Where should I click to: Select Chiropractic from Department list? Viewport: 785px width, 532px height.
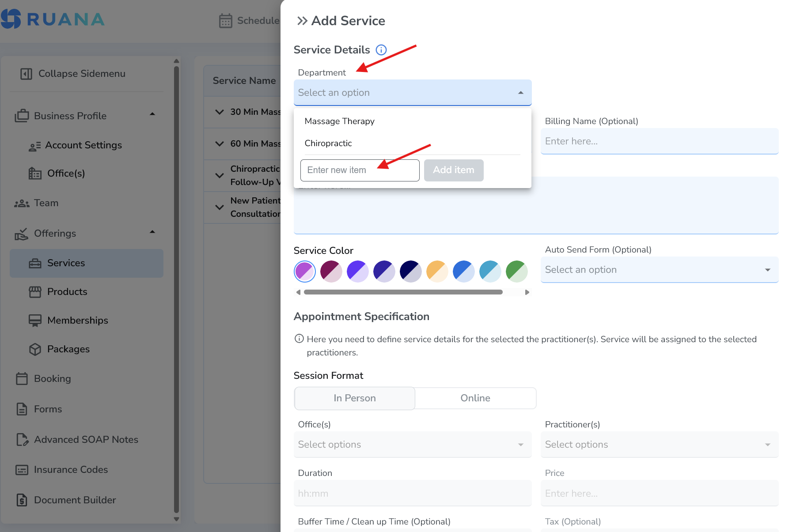[x=328, y=143]
